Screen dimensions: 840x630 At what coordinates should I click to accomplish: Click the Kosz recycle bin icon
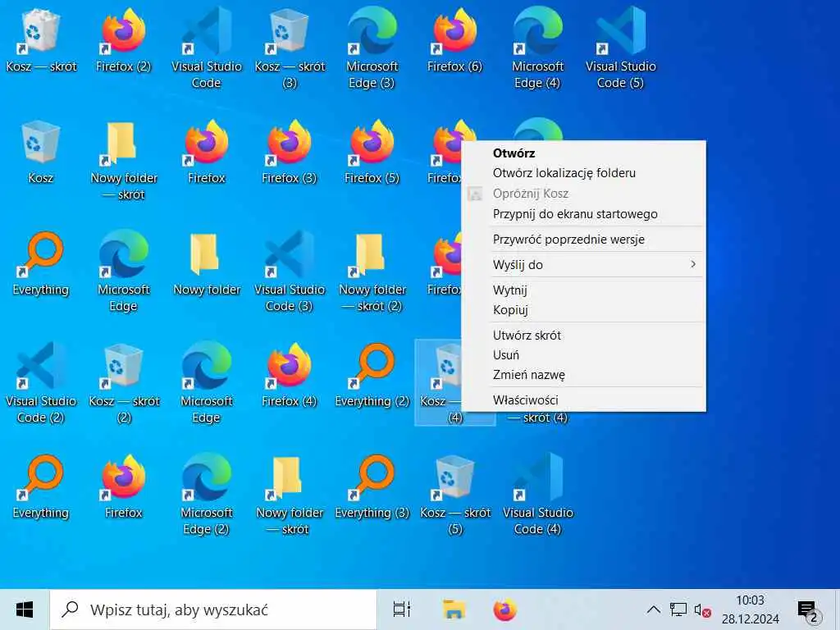[41, 153]
